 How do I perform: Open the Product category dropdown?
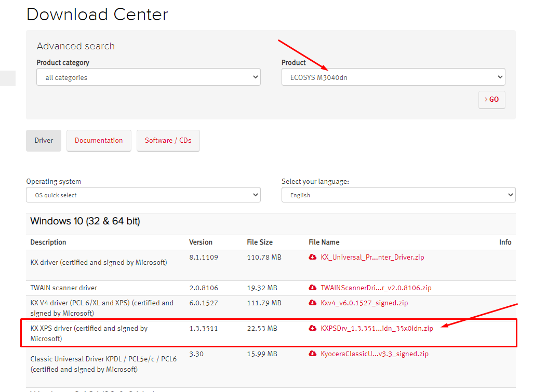[x=149, y=77]
